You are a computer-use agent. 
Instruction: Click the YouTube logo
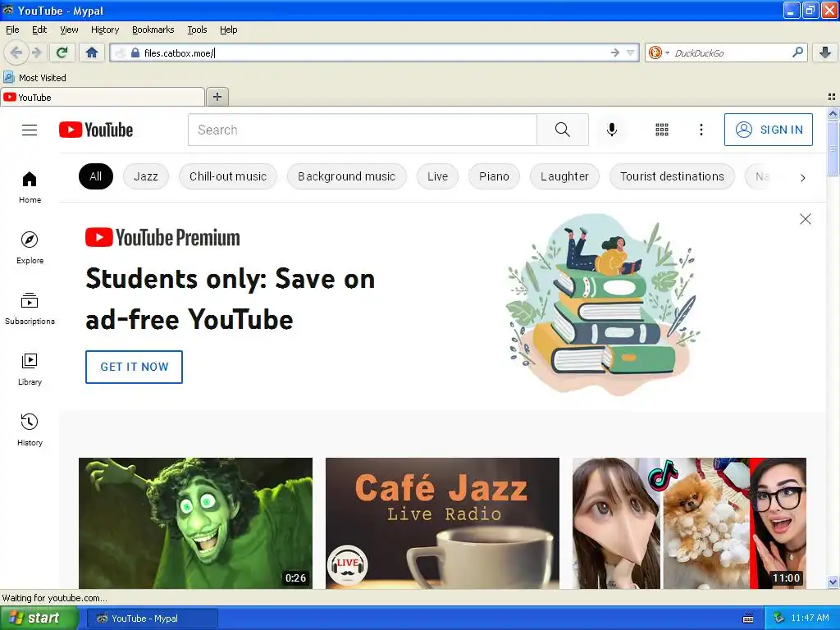96,130
